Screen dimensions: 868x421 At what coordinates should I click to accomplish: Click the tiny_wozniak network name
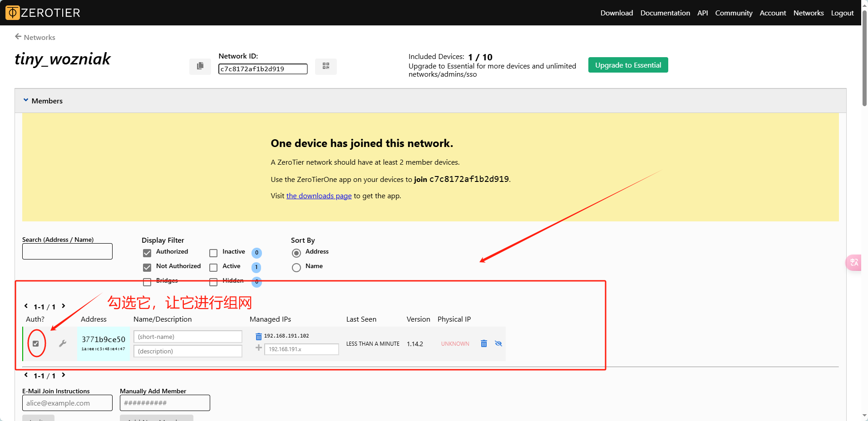tap(63, 59)
